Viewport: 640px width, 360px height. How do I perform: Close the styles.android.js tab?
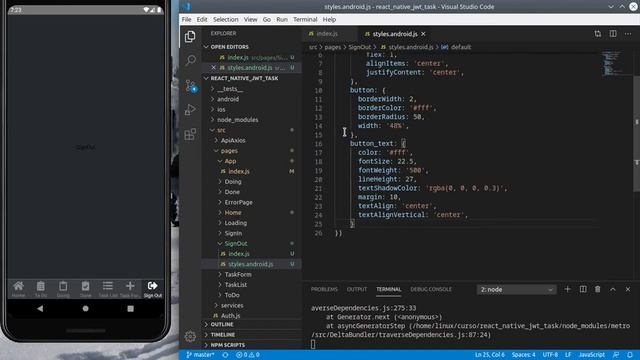pos(423,34)
